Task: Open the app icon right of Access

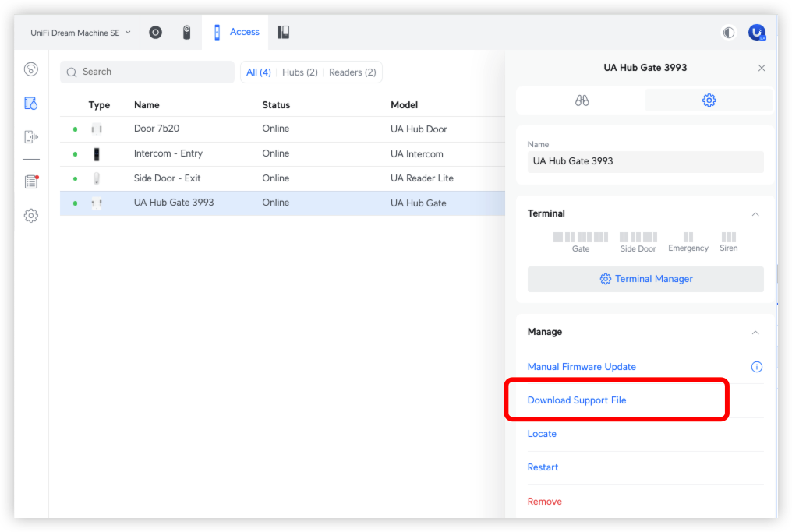Action: point(284,33)
